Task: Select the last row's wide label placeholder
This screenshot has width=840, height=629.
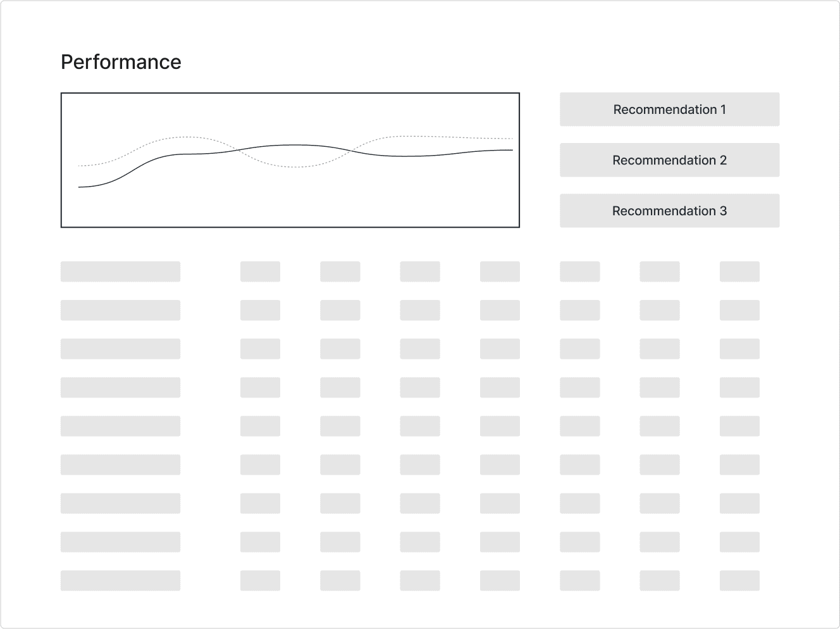Action: point(120,580)
